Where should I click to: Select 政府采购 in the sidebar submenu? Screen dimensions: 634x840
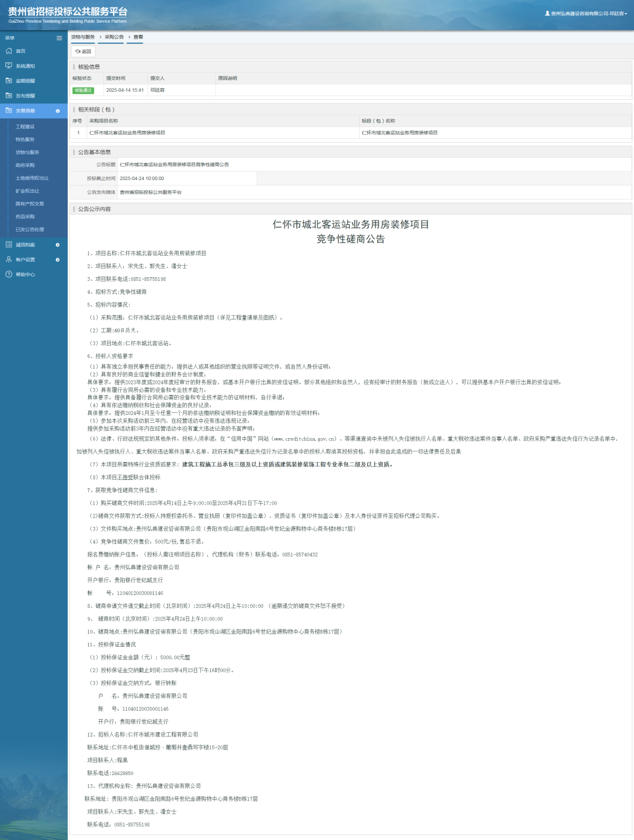(x=25, y=165)
